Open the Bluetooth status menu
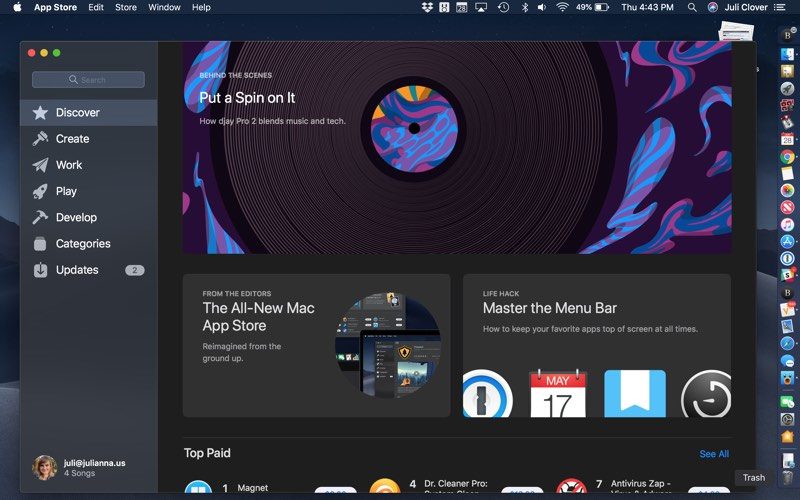800x500 pixels. coord(524,7)
